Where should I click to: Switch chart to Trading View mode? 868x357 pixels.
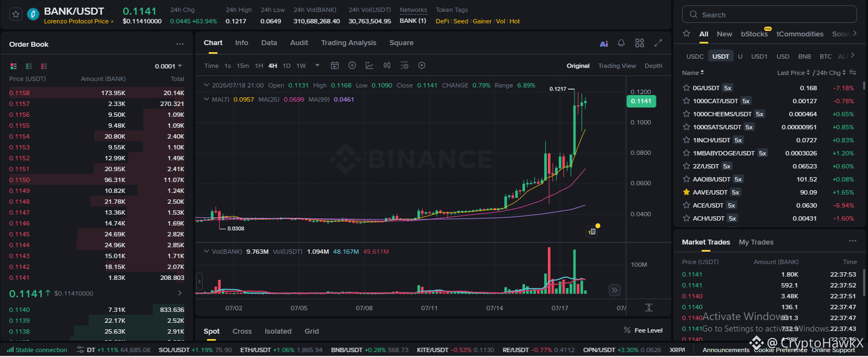tap(617, 66)
